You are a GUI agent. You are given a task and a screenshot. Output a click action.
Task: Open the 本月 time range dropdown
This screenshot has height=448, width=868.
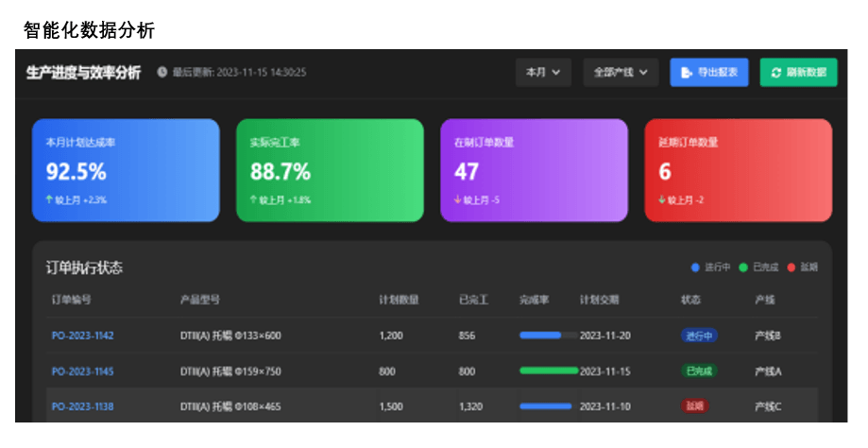click(x=543, y=73)
